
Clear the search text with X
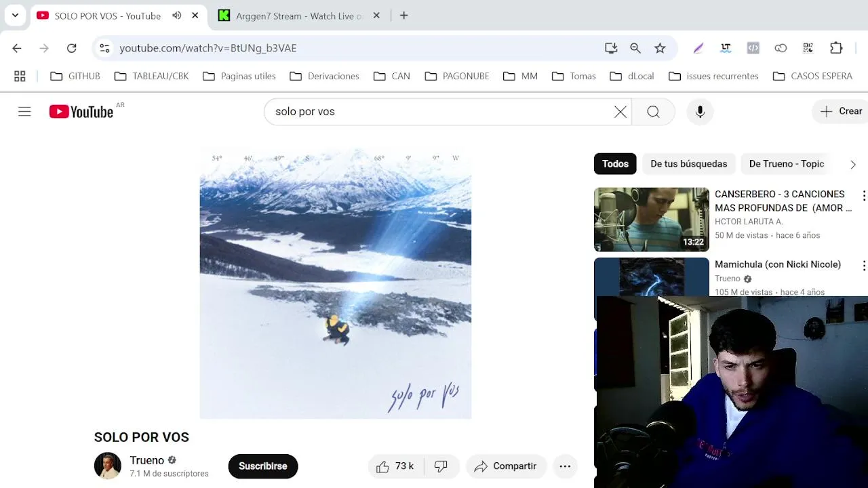click(620, 112)
